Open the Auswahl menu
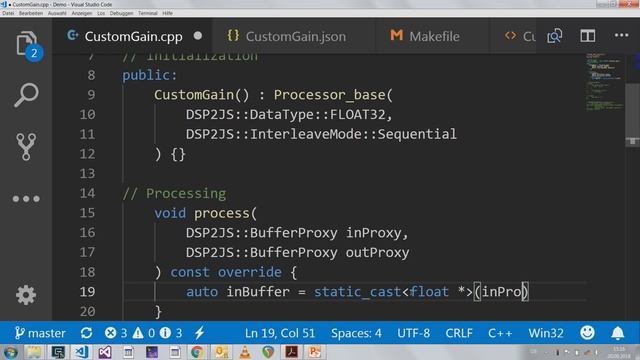 point(57,13)
